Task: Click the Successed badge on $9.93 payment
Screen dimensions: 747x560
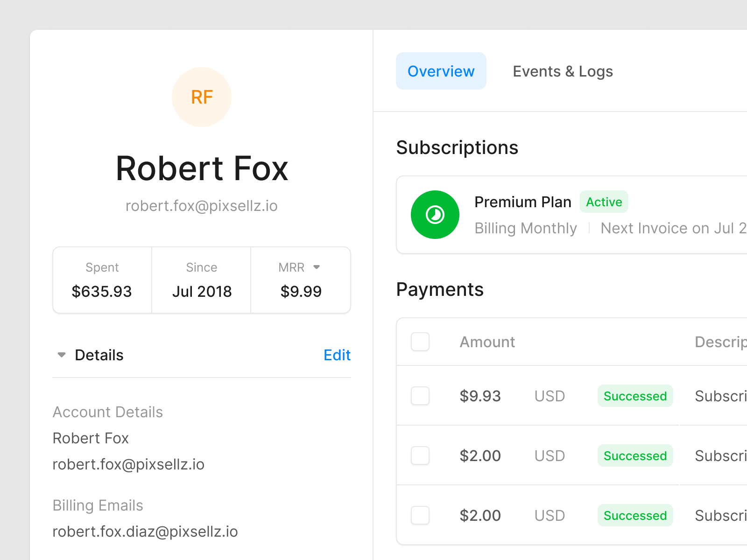Action: pyautogui.click(x=635, y=396)
